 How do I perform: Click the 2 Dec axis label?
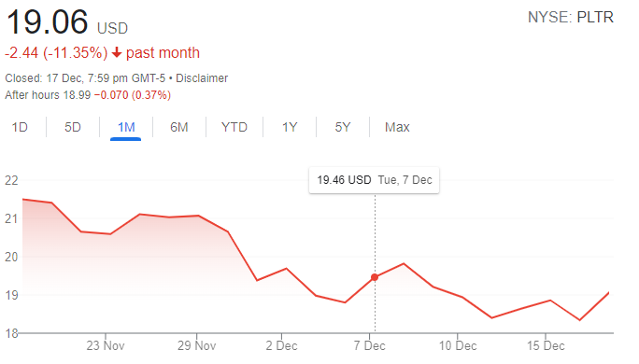[x=281, y=345]
